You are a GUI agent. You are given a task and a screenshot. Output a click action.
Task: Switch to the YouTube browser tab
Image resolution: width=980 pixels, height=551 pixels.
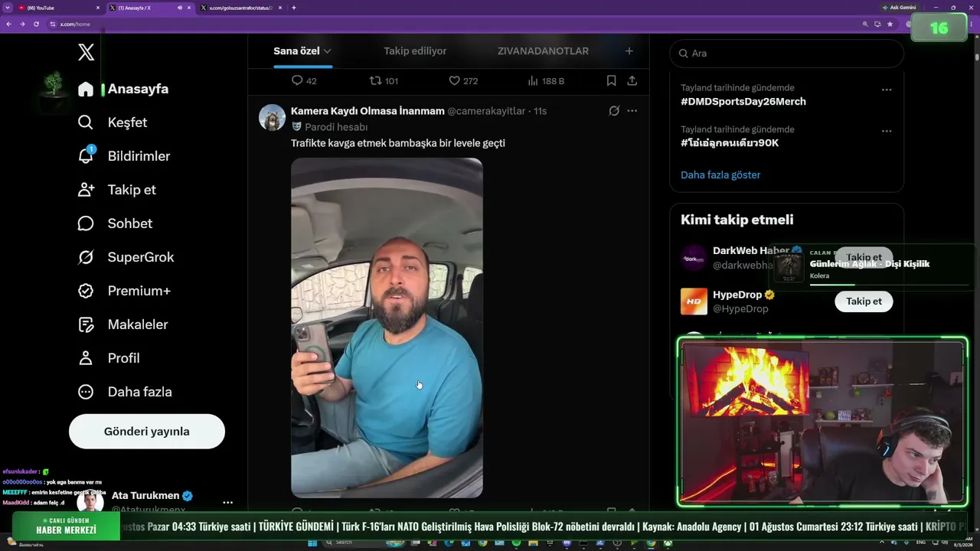[60, 8]
